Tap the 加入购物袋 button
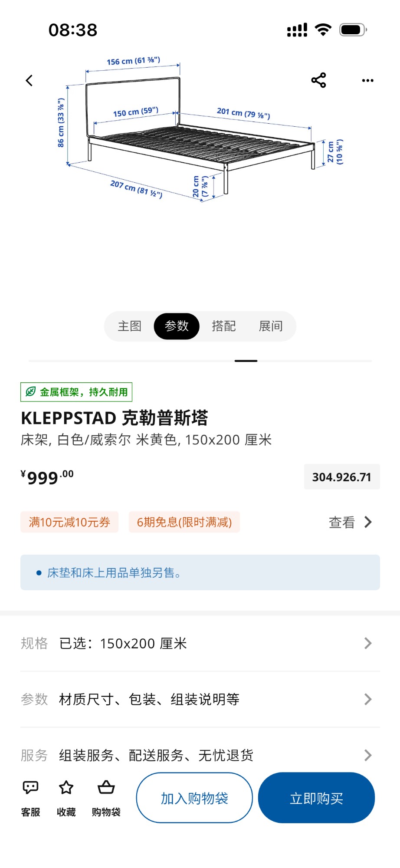The image size is (400, 868). coord(194,798)
